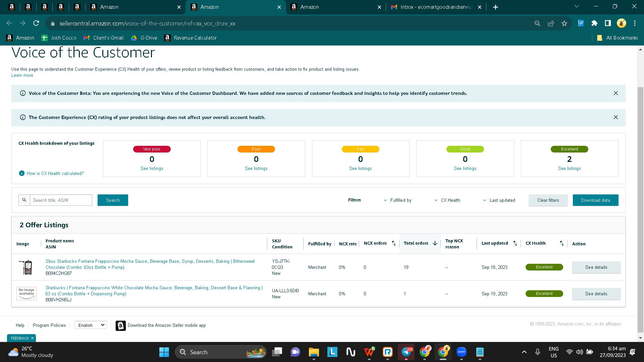Close the FEEDBACK tab

click(32, 338)
